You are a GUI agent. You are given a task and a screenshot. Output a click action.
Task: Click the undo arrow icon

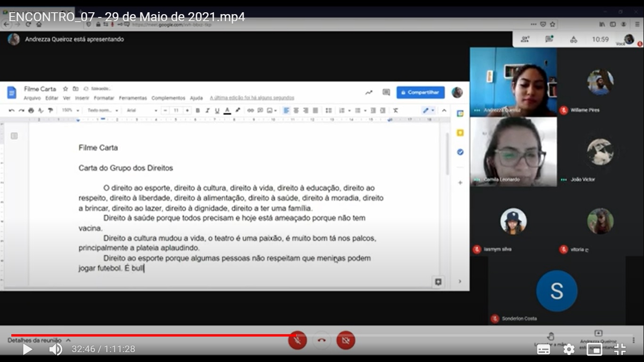pos(11,111)
